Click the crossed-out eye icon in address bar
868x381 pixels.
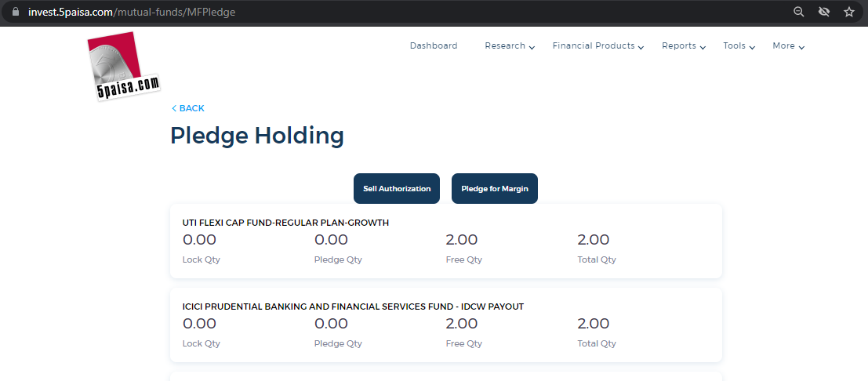(x=824, y=12)
